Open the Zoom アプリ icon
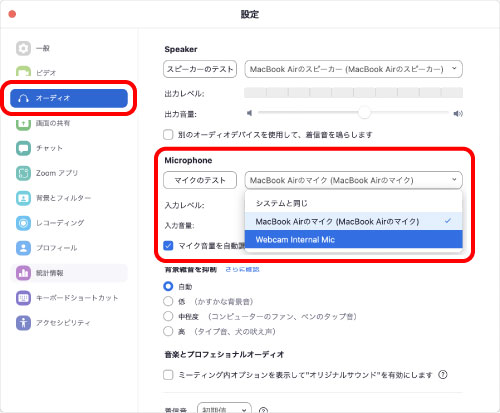 click(x=23, y=173)
